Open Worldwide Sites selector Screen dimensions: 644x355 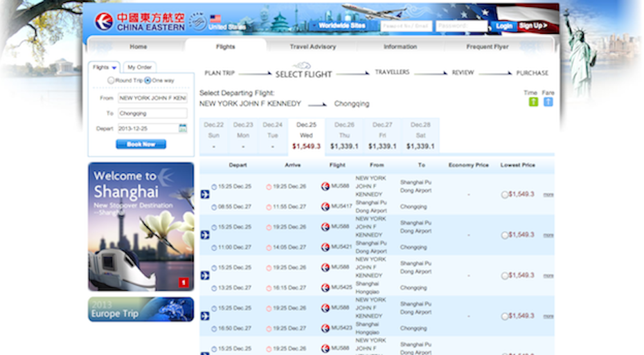click(x=341, y=26)
